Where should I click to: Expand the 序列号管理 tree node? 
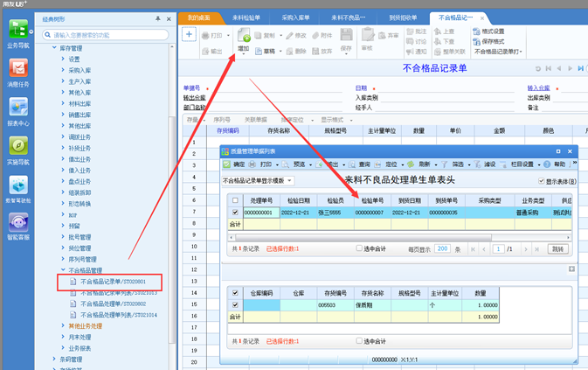[x=63, y=259]
